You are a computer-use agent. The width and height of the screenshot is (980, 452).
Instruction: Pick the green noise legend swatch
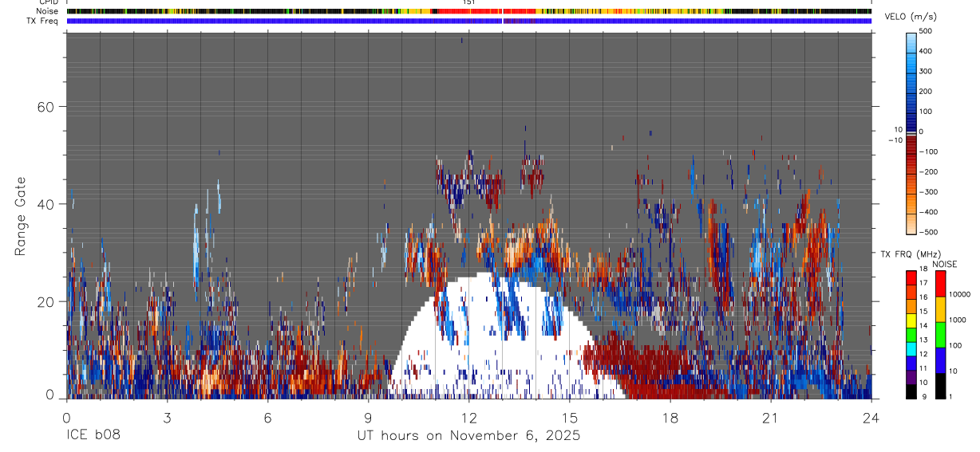click(940, 335)
